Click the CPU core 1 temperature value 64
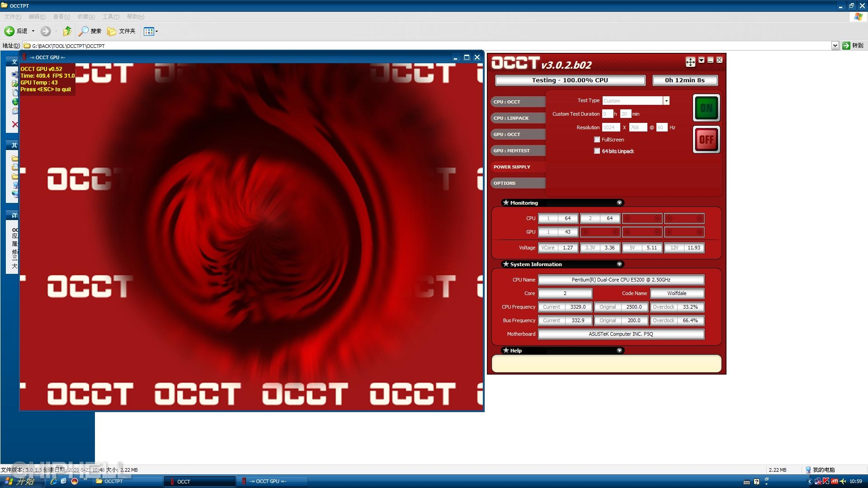868x488 pixels. click(568, 219)
